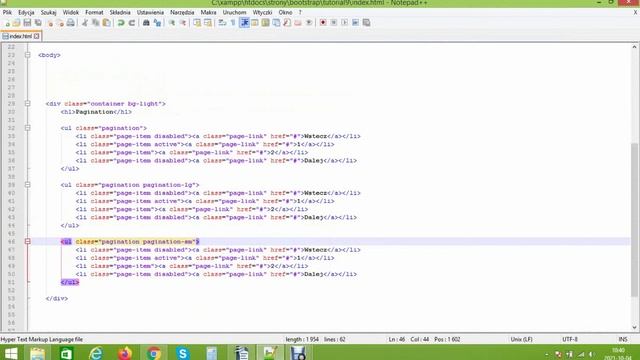
Task: Click the scrollbar up arrow
Action: (634, 47)
